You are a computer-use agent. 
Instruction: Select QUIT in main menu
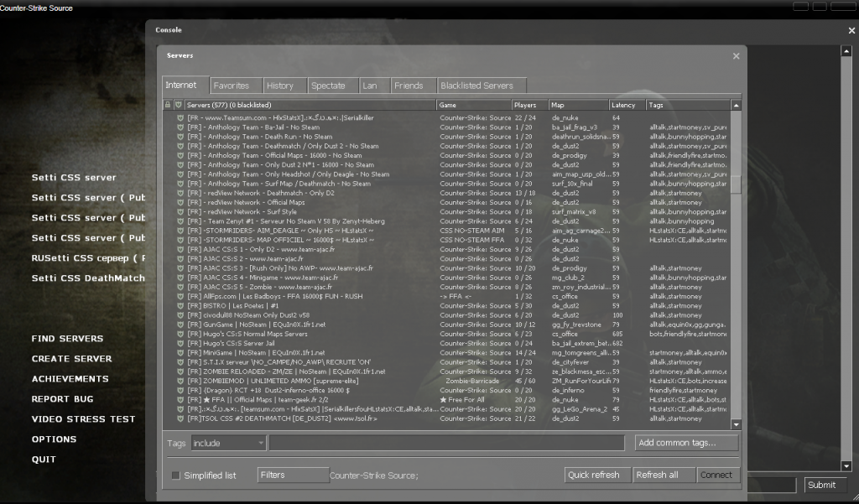pyautogui.click(x=44, y=460)
